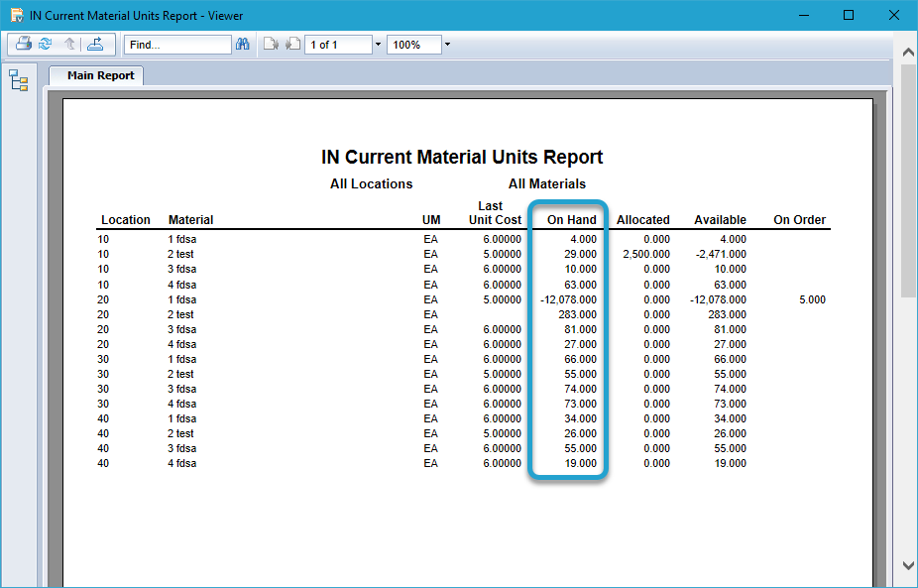The height and width of the screenshot is (588, 918).
Task: Close the report viewer window
Action: tap(894, 15)
